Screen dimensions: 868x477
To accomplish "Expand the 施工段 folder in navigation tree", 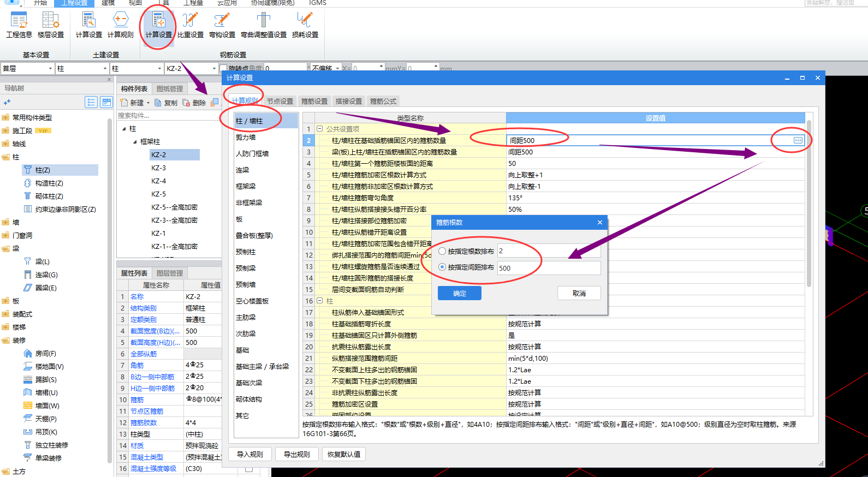I will pyautogui.click(x=5, y=131).
